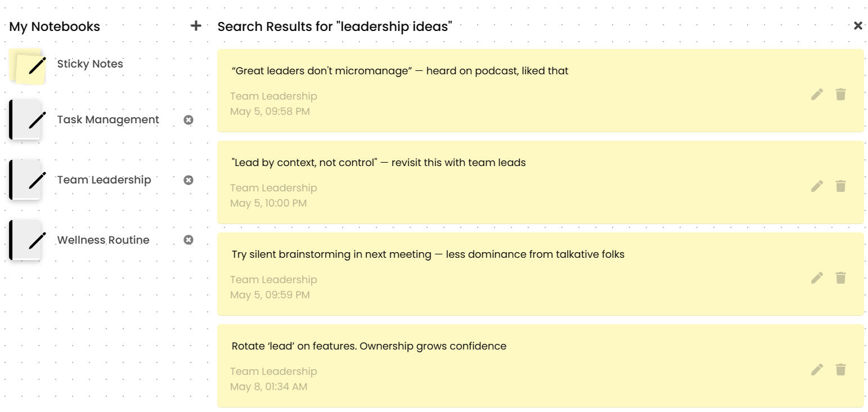Screen dimensions: 868x412
Task: Open the Wellness Routine notebook
Action: click(103, 240)
